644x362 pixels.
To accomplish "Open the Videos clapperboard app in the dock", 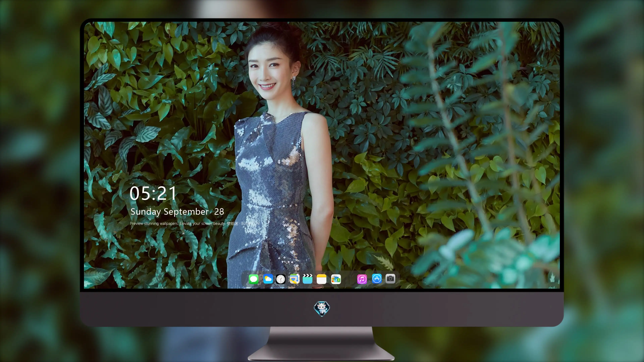I will point(308,279).
